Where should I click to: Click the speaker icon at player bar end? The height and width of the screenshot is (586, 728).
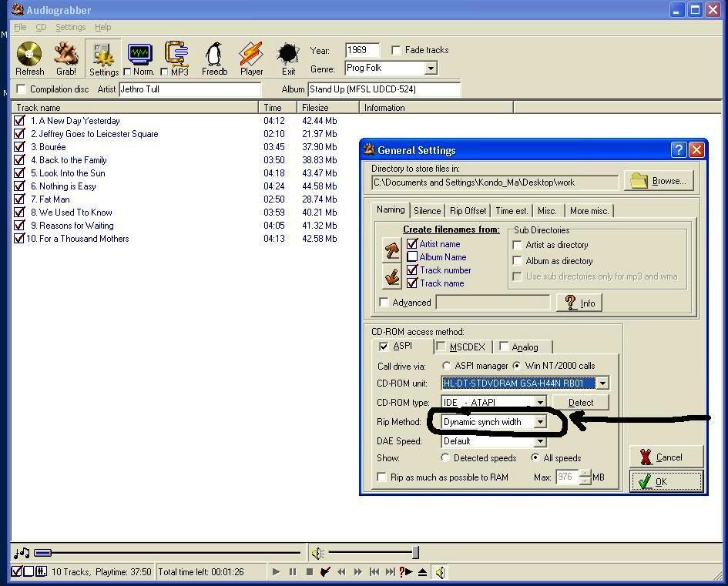[440, 572]
